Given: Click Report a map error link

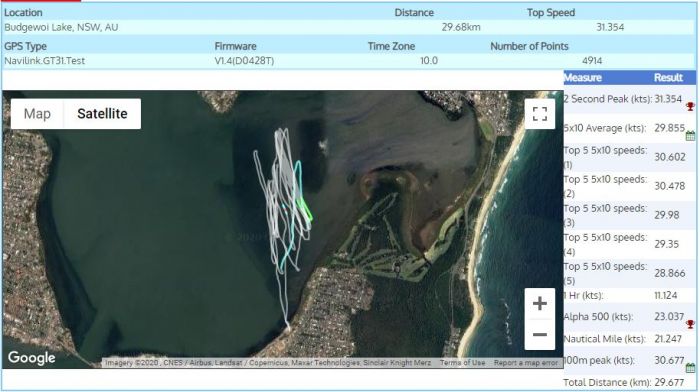Looking at the screenshot, I should pos(525,363).
